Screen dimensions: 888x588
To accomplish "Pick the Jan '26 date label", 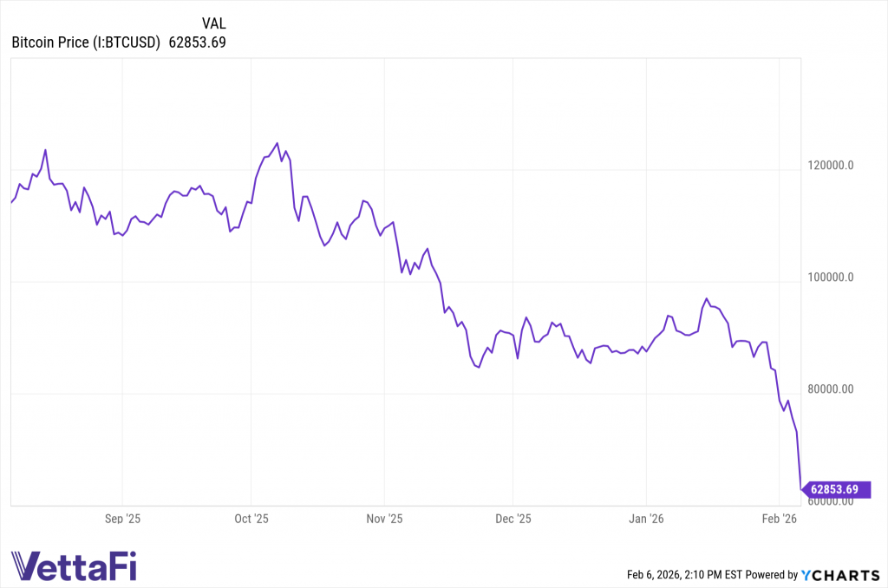I will 648,519.
